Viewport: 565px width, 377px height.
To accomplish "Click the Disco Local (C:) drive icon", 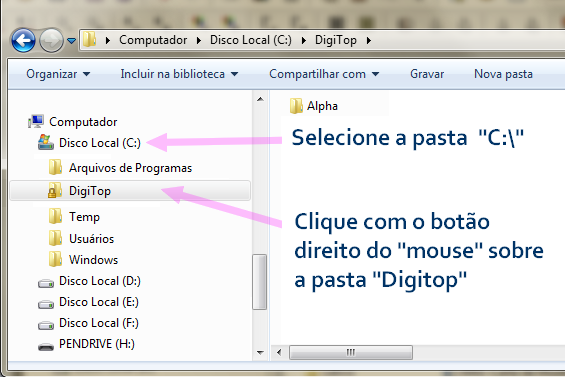I will click(46, 142).
